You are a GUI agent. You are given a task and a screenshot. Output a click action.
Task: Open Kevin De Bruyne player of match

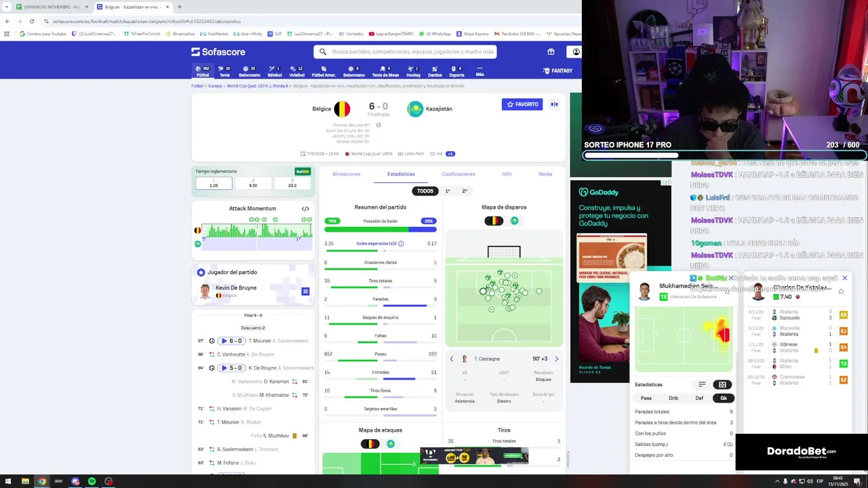253,291
